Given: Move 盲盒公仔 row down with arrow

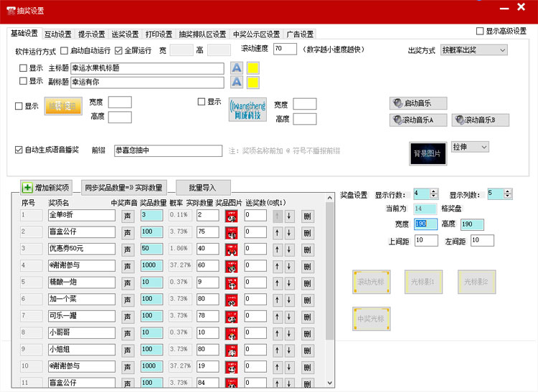Looking at the screenshot, I should (289, 232).
